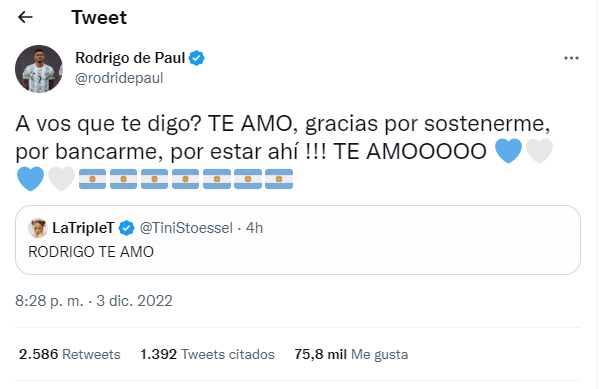Click the 4h timestamp on quoted tweet

[255, 228]
